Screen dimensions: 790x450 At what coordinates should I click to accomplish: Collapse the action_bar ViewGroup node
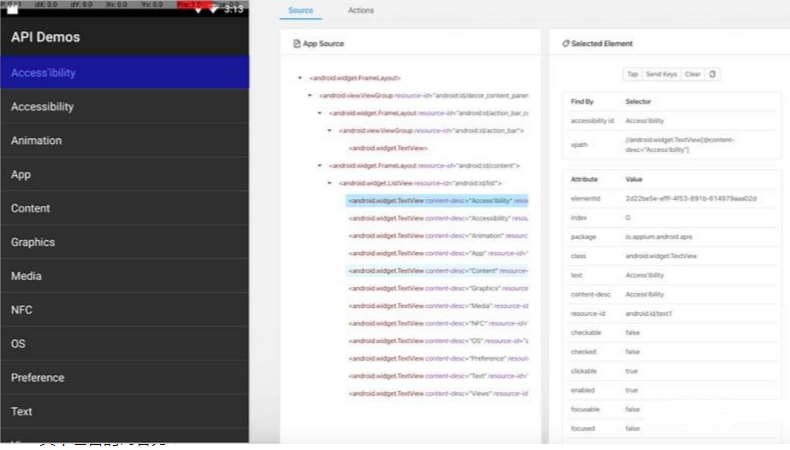pos(330,131)
